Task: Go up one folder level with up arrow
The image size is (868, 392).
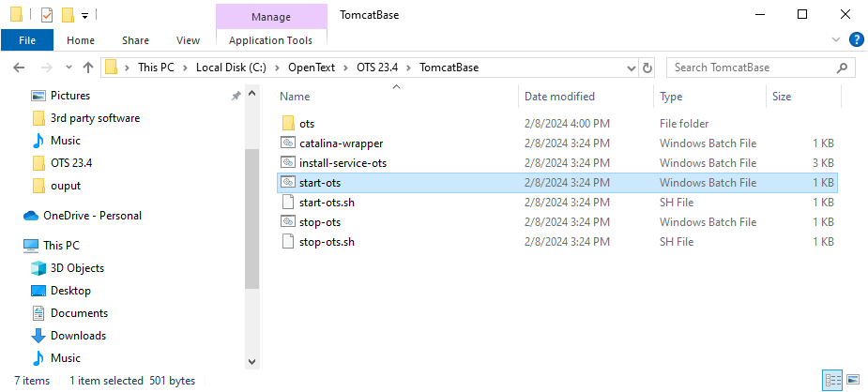Action: [x=88, y=68]
